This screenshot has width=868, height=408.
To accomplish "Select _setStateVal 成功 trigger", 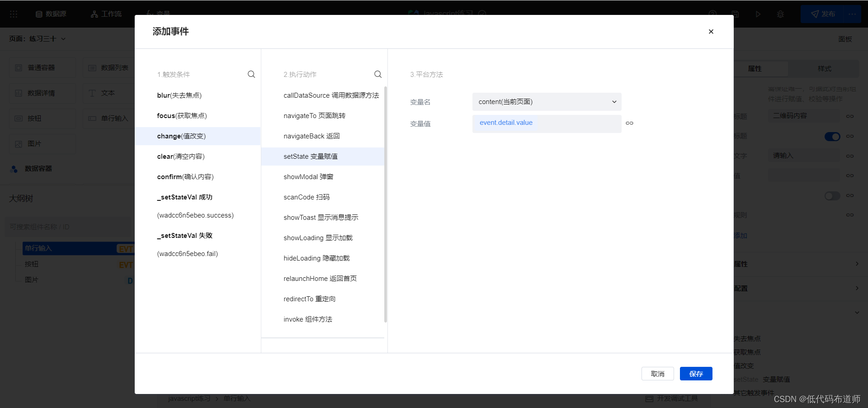I will [198, 206].
